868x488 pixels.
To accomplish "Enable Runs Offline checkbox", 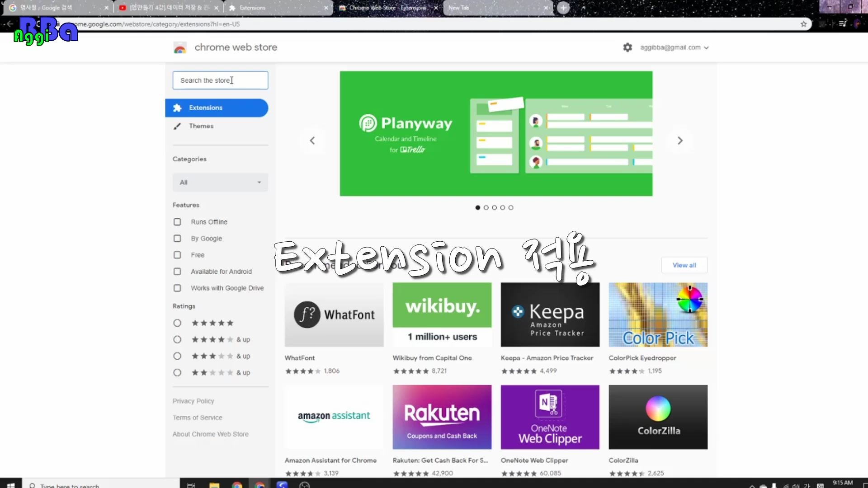I will pyautogui.click(x=177, y=222).
